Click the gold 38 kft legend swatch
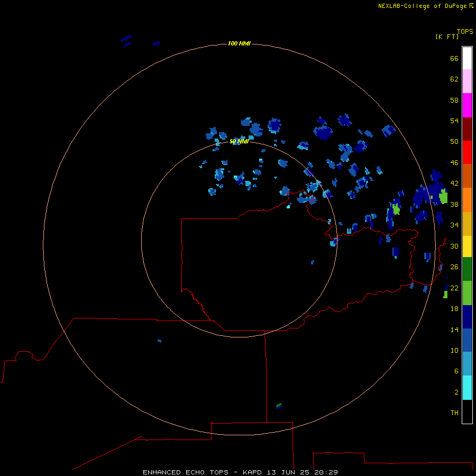 tap(467, 224)
